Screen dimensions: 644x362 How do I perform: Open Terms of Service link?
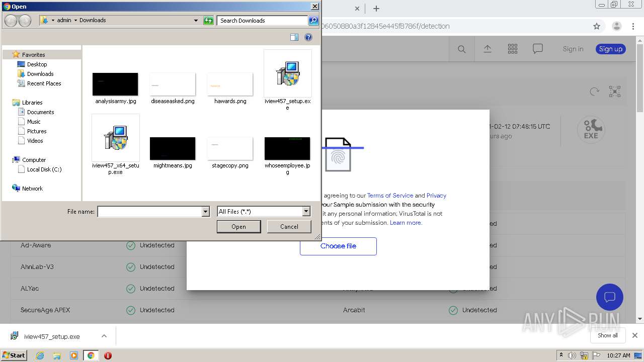coord(390,196)
